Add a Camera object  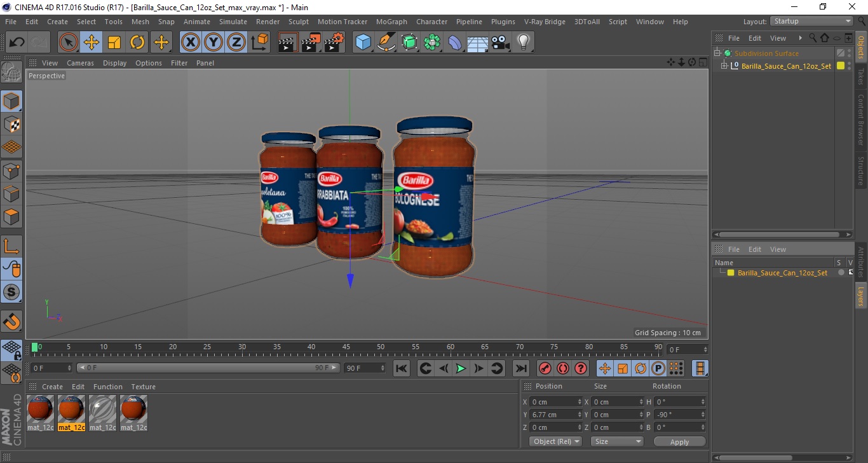pos(501,43)
